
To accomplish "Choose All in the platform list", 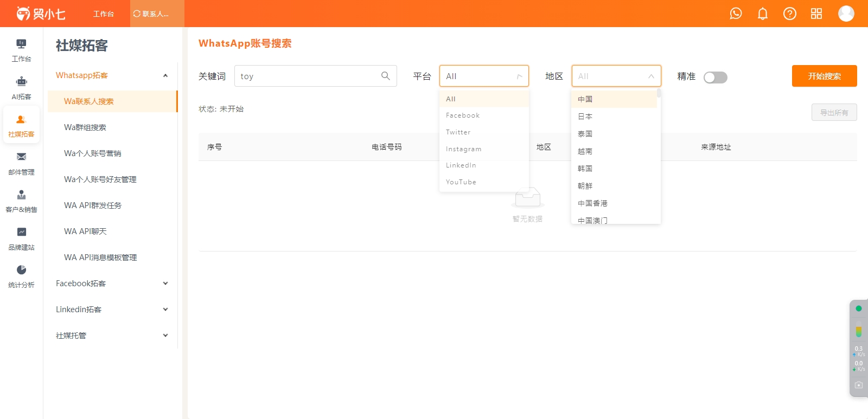I will pos(484,99).
